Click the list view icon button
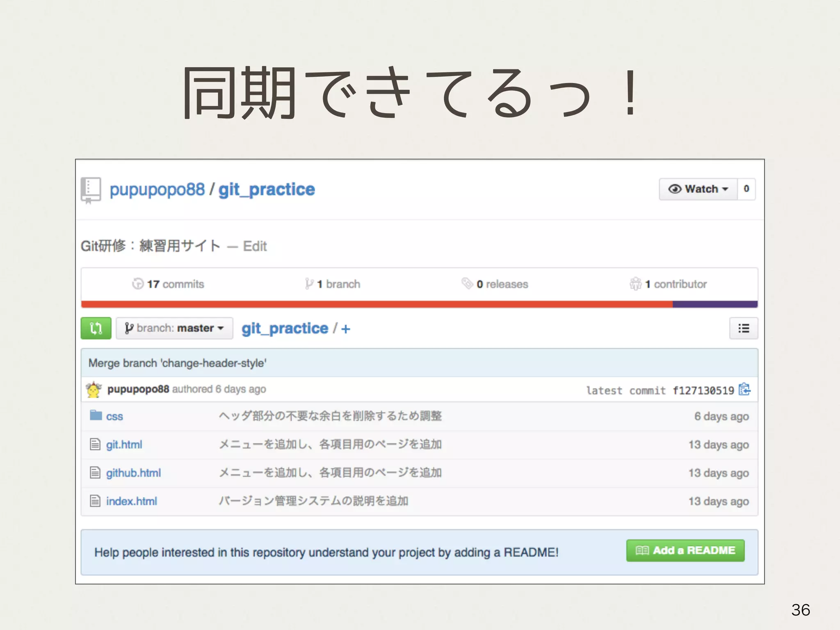This screenshot has width=840, height=630. [743, 328]
